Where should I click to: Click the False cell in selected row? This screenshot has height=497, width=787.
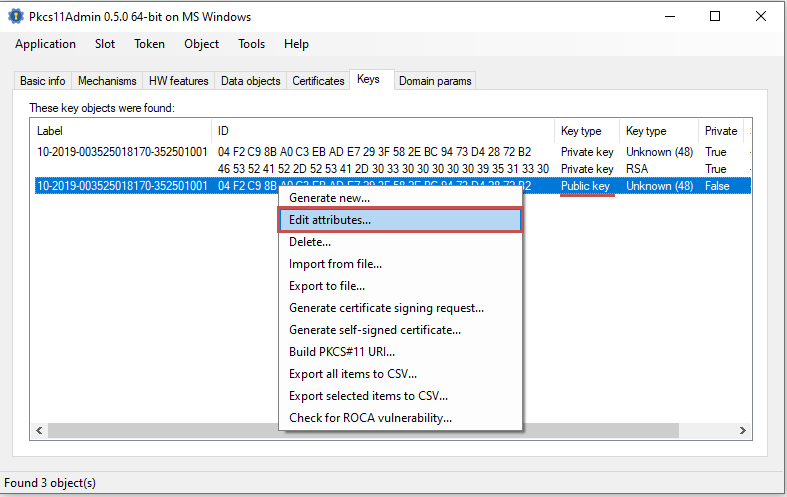pyautogui.click(x=717, y=186)
